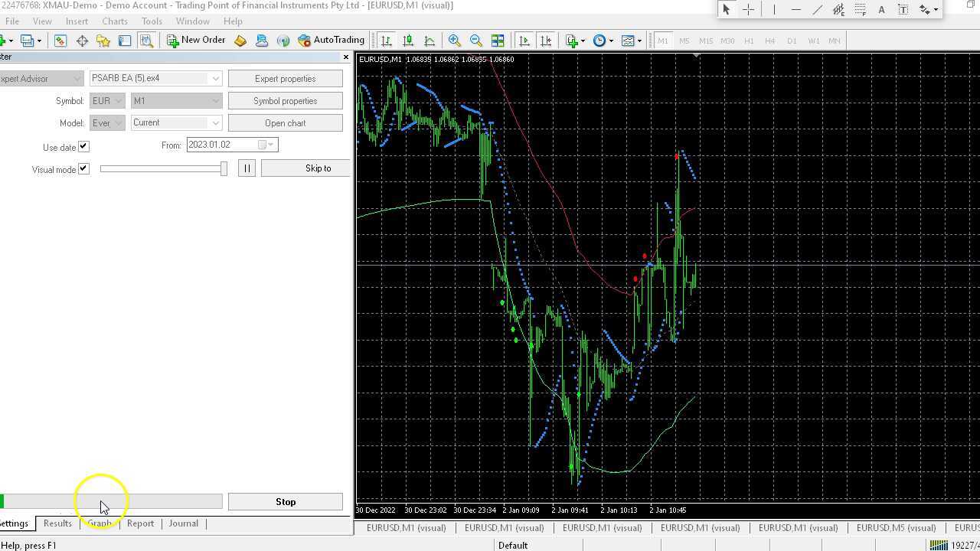Switch chart to candlesticks view

pos(408,41)
